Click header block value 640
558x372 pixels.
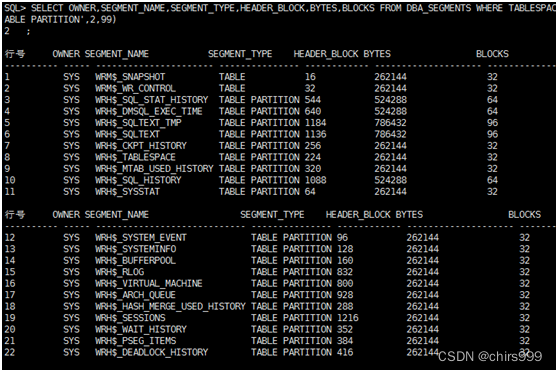pyautogui.click(x=312, y=111)
